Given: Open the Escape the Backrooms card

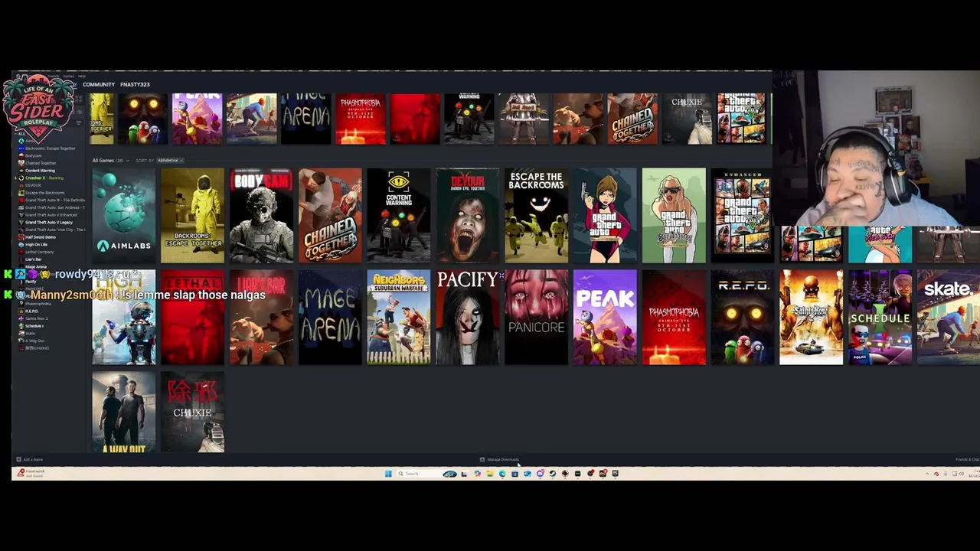Looking at the screenshot, I should point(536,216).
